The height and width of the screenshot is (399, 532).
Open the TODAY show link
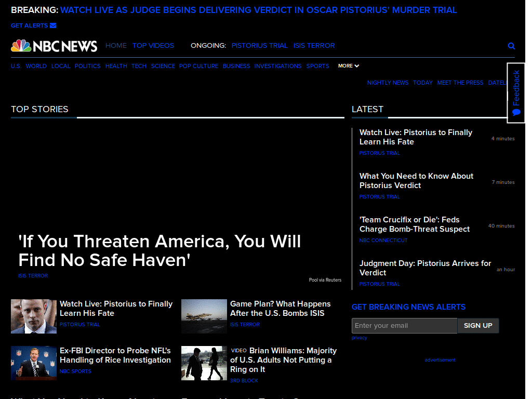coord(423,83)
